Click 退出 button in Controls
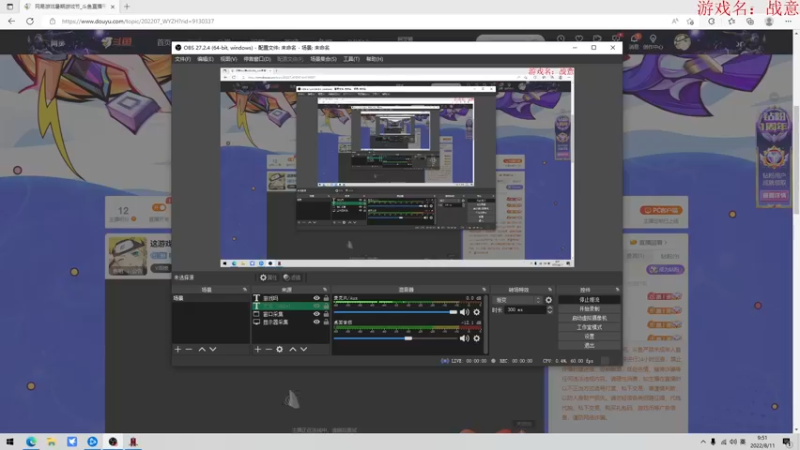This screenshot has width=800, height=450. coord(589,346)
